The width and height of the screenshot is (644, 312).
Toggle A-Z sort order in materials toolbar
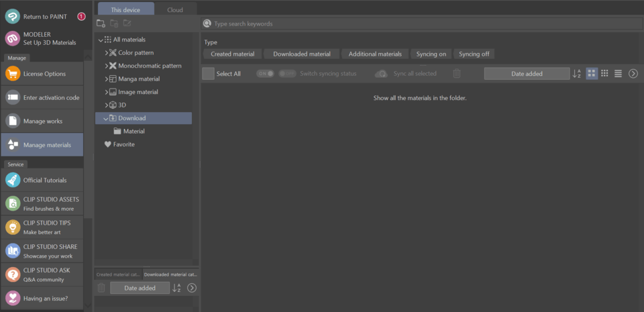pos(577,74)
